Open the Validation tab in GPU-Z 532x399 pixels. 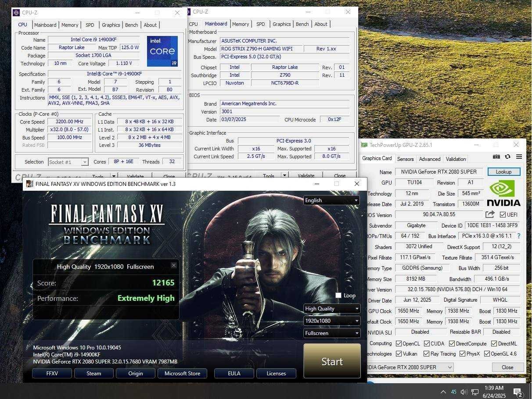click(456, 159)
